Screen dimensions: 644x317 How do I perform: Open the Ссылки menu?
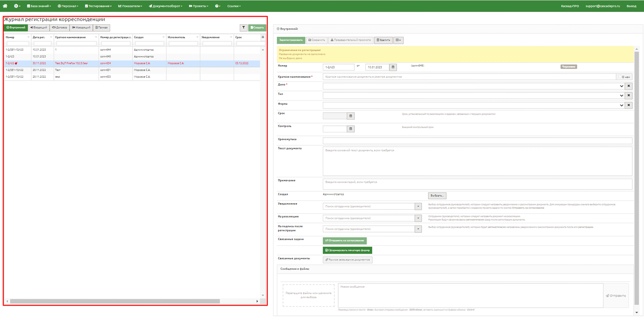point(234,6)
